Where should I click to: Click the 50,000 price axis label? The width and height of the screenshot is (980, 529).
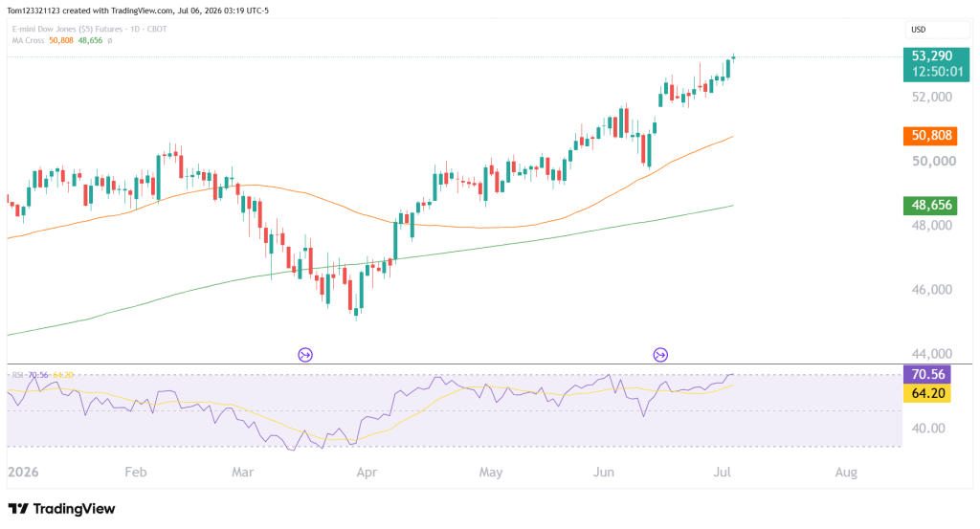tap(934, 161)
